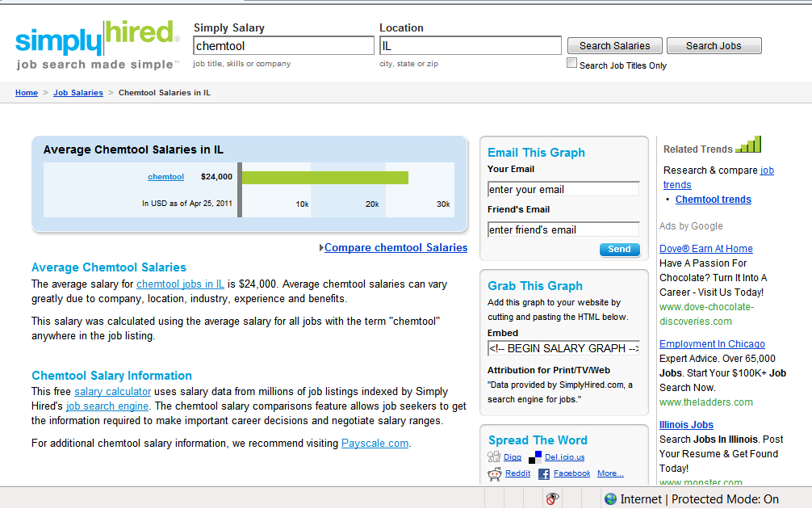The image size is (812, 509).
Task: Click the Reddit text link
Action: [x=517, y=473]
